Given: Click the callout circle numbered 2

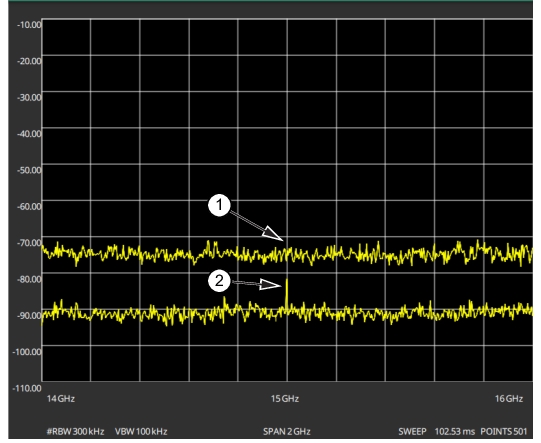Looking at the screenshot, I should (x=219, y=281).
